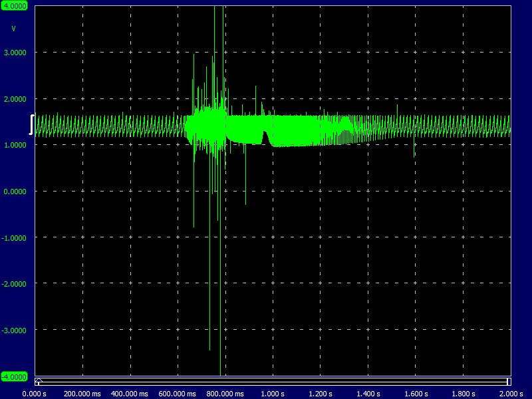Click the -1.0000 voltage axis label

tap(14, 238)
